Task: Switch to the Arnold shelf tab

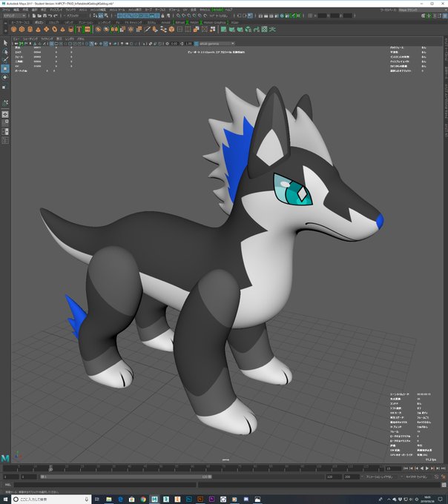Action: pyautogui.click(x=165, y=22)
